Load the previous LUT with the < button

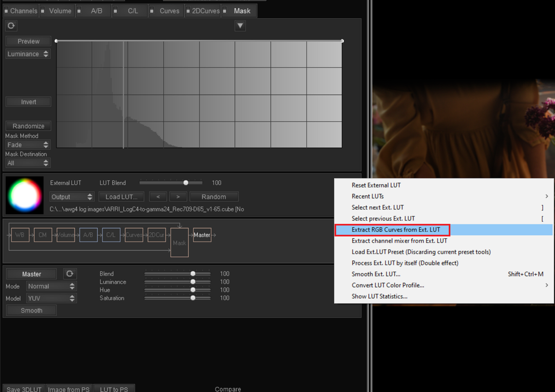point(158,196)
